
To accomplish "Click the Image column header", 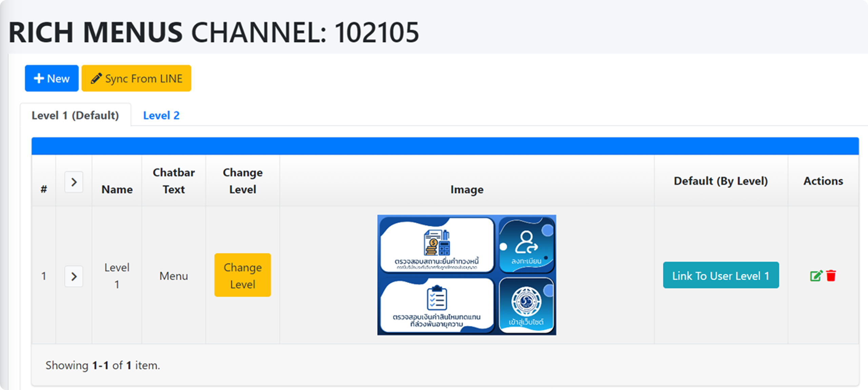I will (467, 189).
